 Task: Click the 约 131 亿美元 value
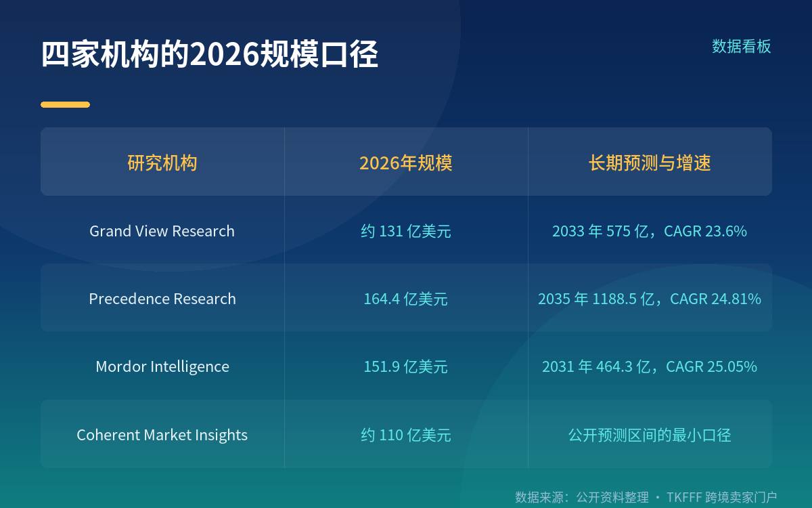click(x=406, y=231)
